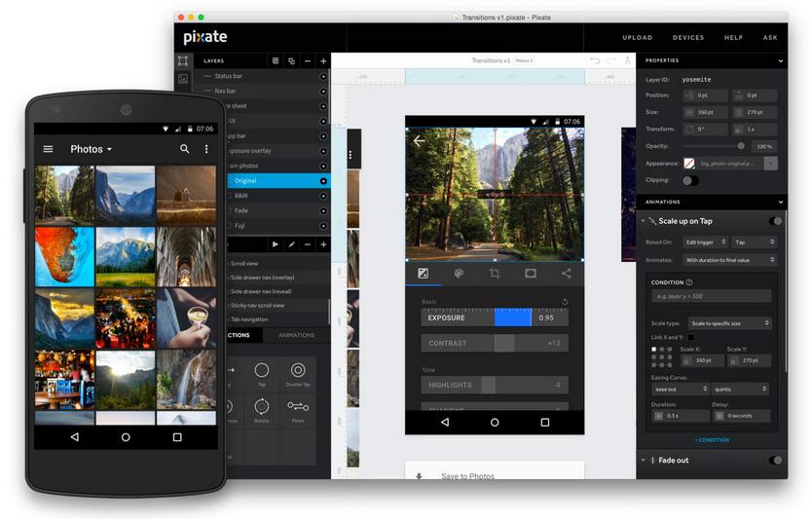Open hamburger menu in phone Photos app

pos(48,149)
